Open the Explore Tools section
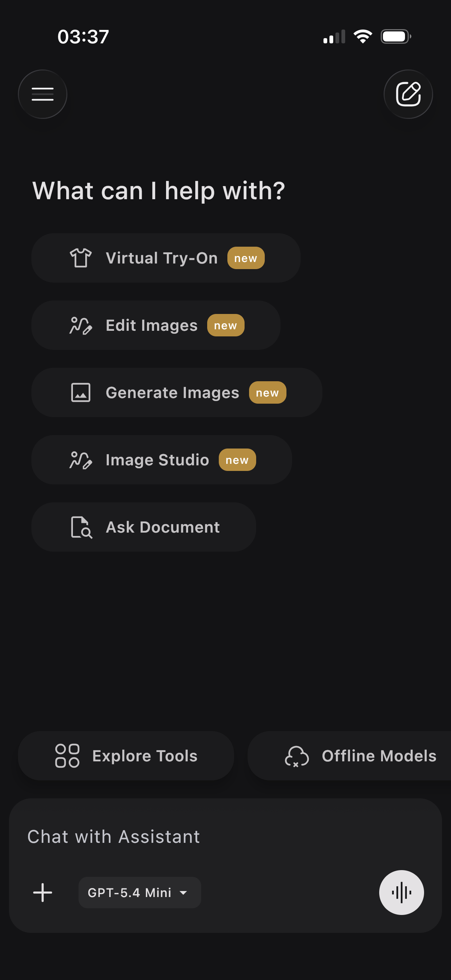Screen dimensions: 451x980 click(x=126, y=755)
